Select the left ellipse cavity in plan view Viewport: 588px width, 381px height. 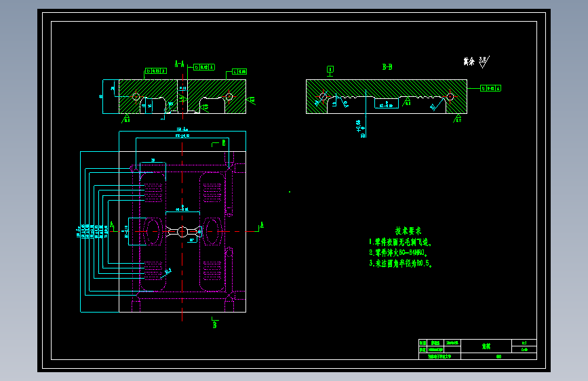click(153, 232)
